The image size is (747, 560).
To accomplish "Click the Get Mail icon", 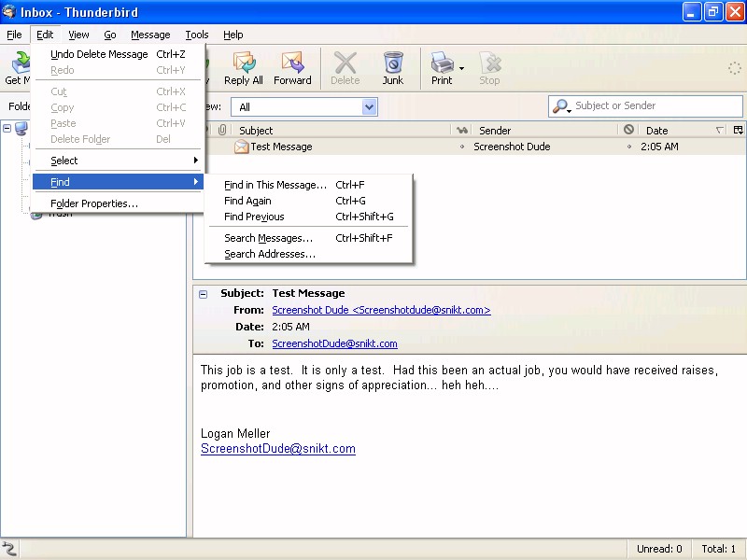I will coord(19,68).
